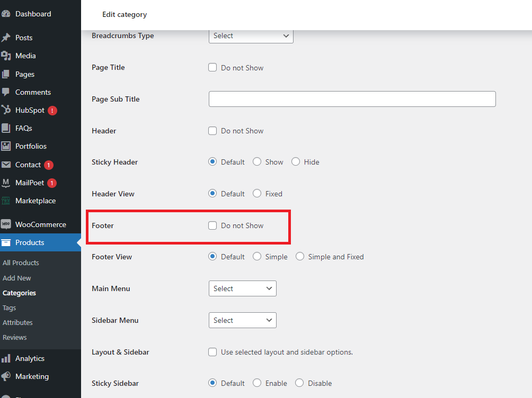Click the Pages icon in sidebar
Image resolution: width=532 pixels, height=398 pixels.
coord(6,74)
